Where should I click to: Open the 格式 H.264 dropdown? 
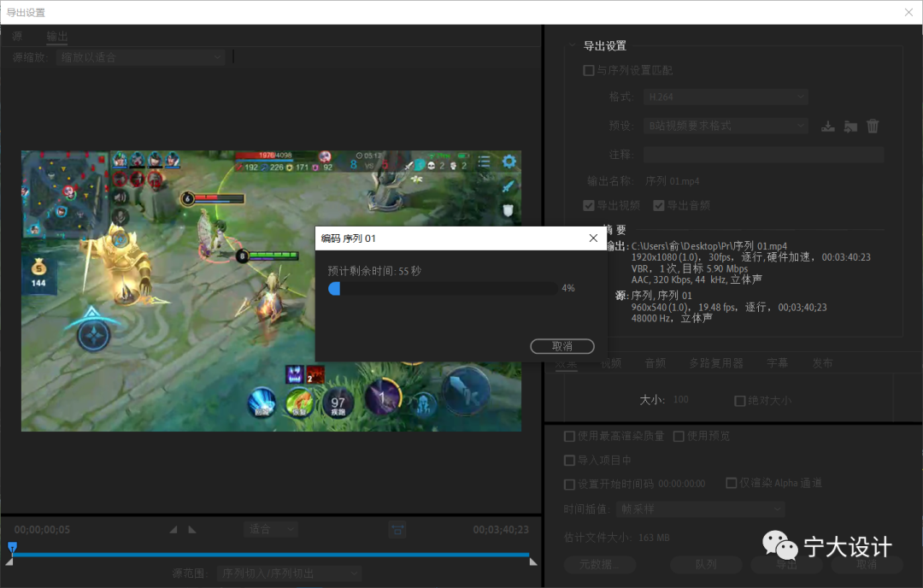coord(726,97)
